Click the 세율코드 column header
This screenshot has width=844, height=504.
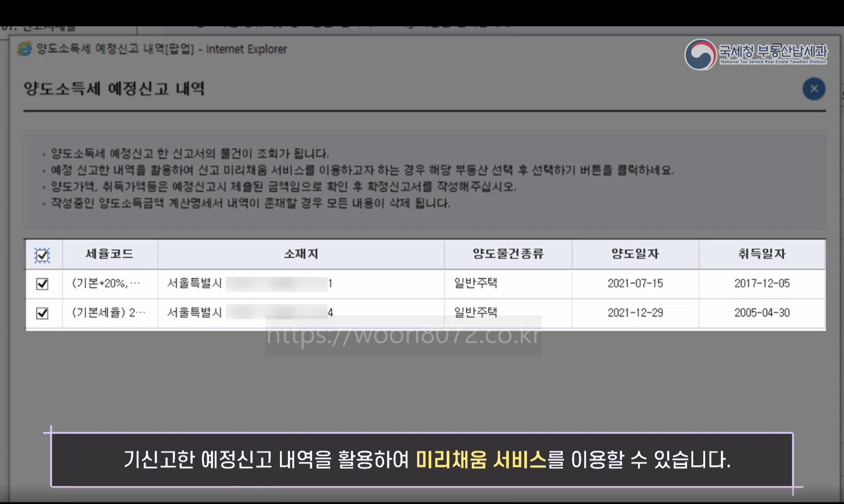109,254
